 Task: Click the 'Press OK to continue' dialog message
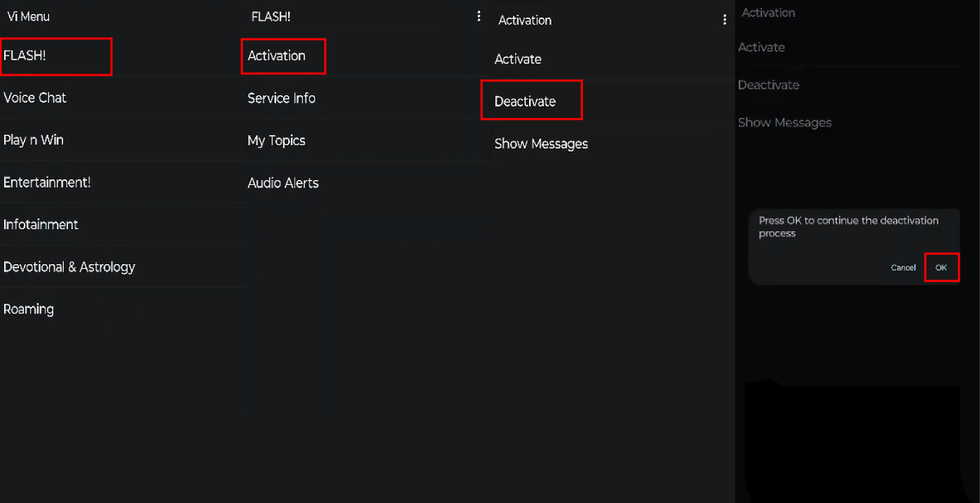(848, 226)
